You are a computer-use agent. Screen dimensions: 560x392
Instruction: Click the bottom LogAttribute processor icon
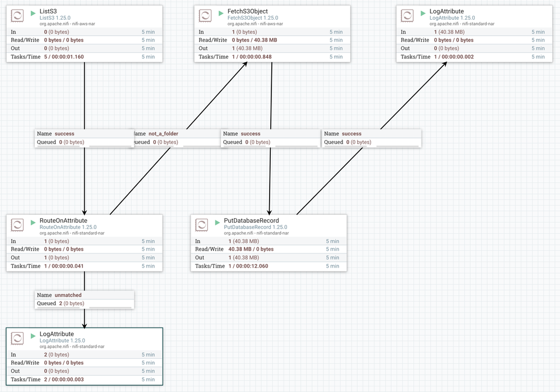(17, 338)
